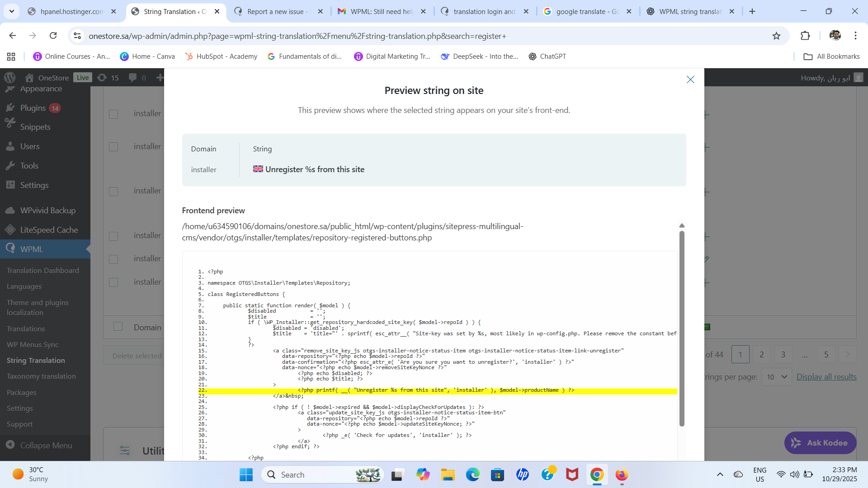Open the Ask Kodee assistant
This screenshot has width=868, height=488.
(x=820, y=443)
